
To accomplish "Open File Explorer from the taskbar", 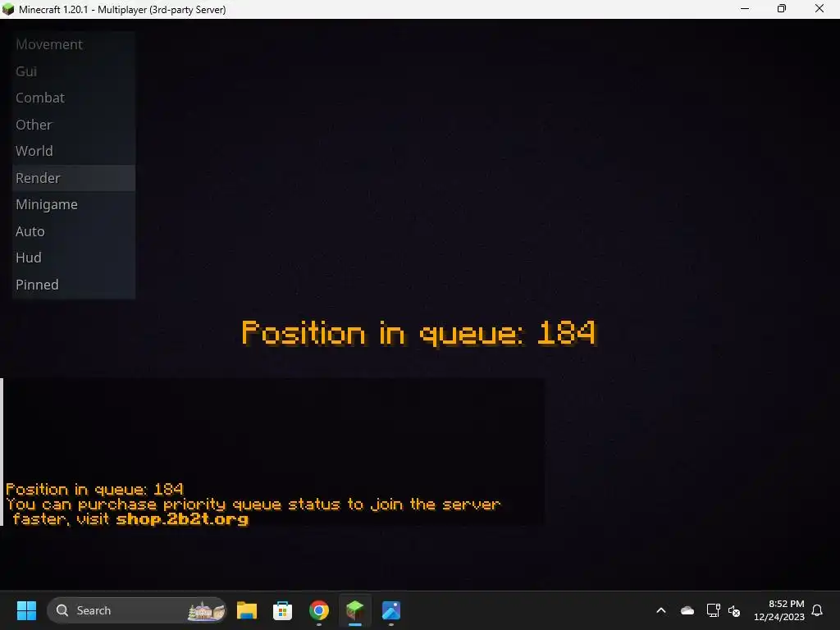I will click(x=246, y=610).
